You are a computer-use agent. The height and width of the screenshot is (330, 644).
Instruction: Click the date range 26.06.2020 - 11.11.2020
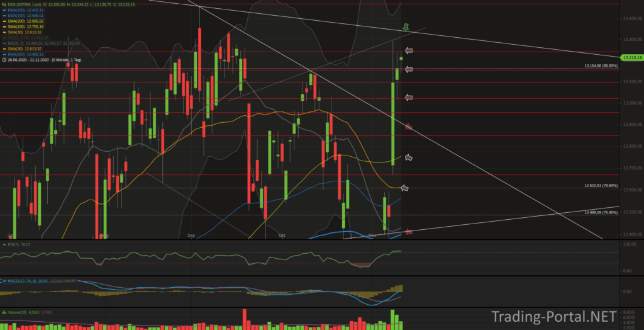coord(28,60)
